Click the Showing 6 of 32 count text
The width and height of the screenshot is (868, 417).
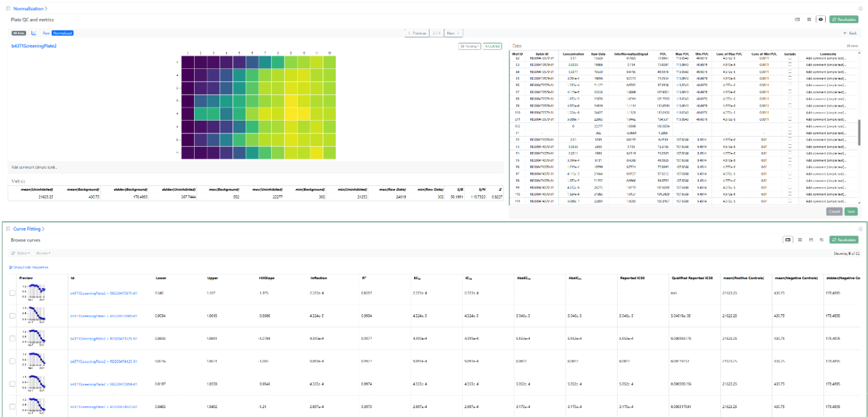(846, 254)
